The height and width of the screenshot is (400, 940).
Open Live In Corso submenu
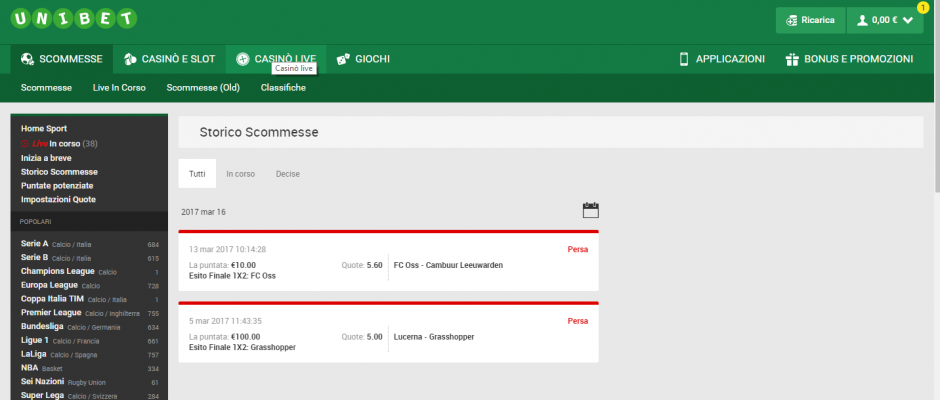tap(119, 88)
